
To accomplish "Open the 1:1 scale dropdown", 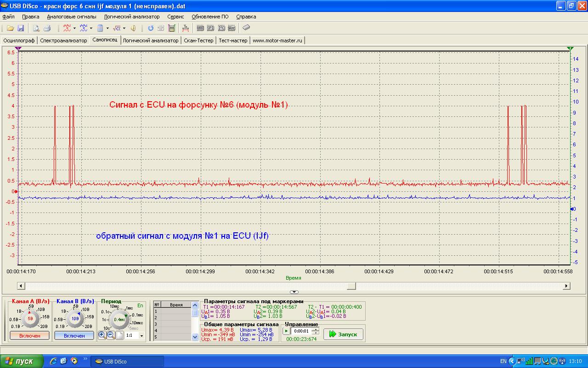I will click(141, 336).
